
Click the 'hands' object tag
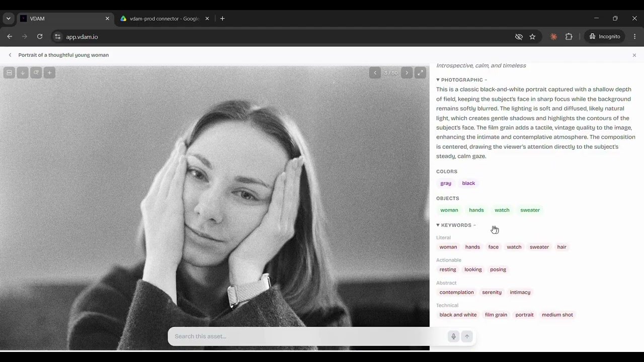tap(476, 210)
